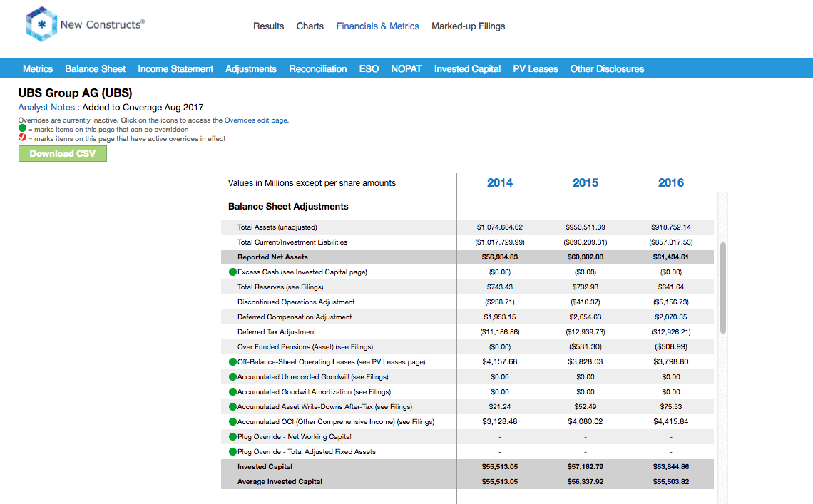Open the Overrides edit page link
This screenshot has height=504, width=813.
(256, 120)
